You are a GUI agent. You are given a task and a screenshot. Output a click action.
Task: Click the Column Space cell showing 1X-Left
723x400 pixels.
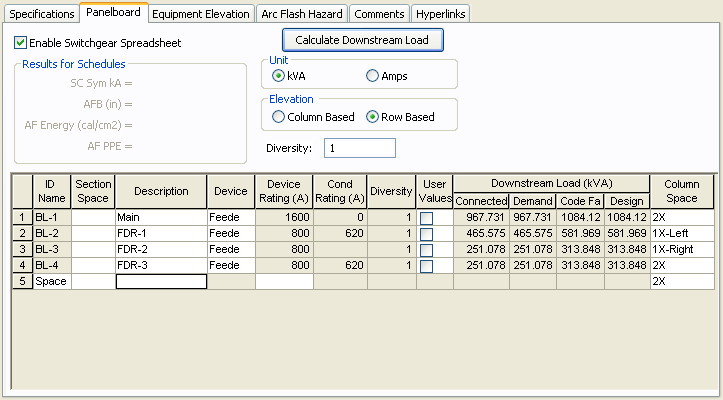(680, 234)
